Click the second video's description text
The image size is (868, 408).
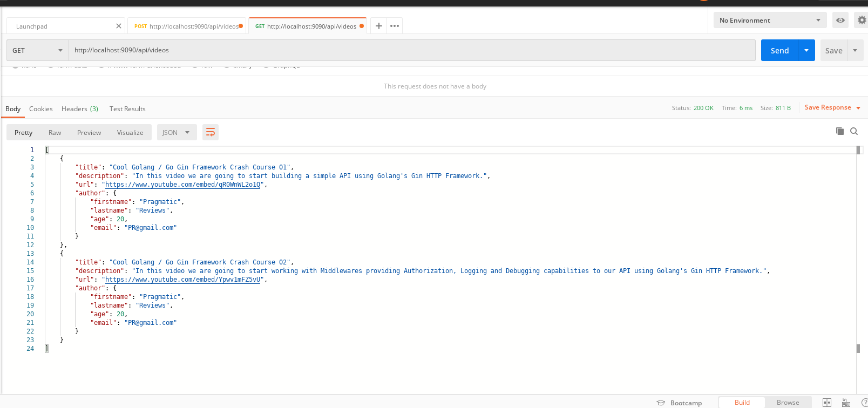(449, 271)
